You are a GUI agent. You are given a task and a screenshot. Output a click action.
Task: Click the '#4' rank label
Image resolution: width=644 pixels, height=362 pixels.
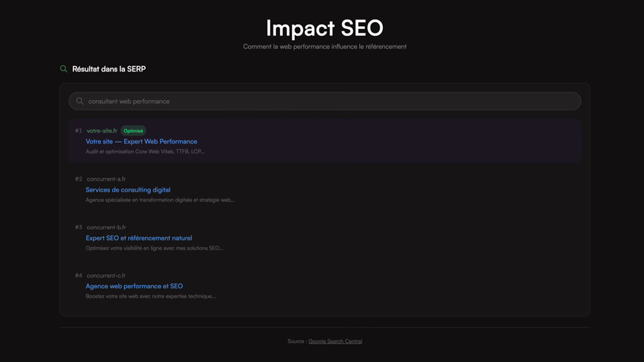tap(78, 276)
